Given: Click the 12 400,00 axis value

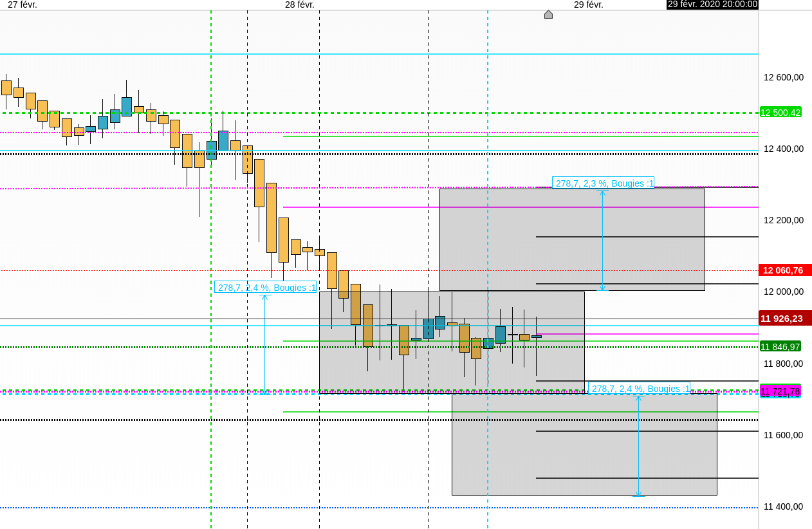Looking at the screenshot, I should (783, 149).
